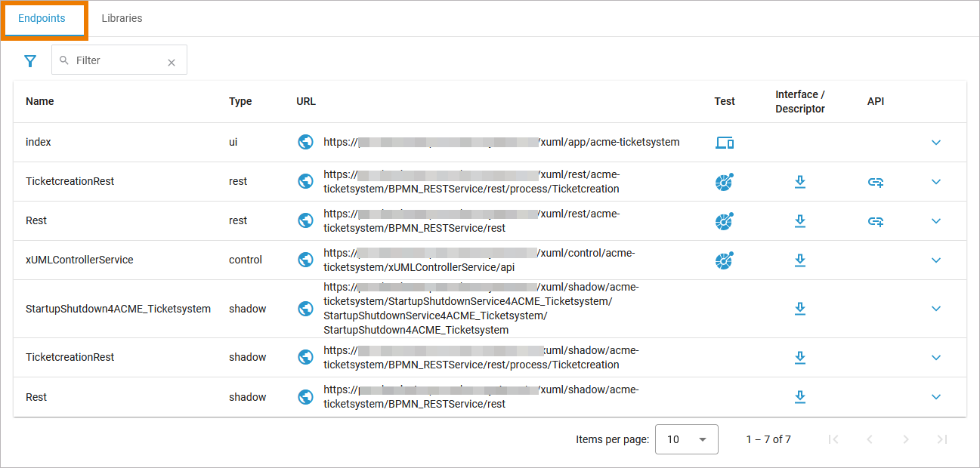
Task: Click globe icon of index URL
Action: [305, 142]
